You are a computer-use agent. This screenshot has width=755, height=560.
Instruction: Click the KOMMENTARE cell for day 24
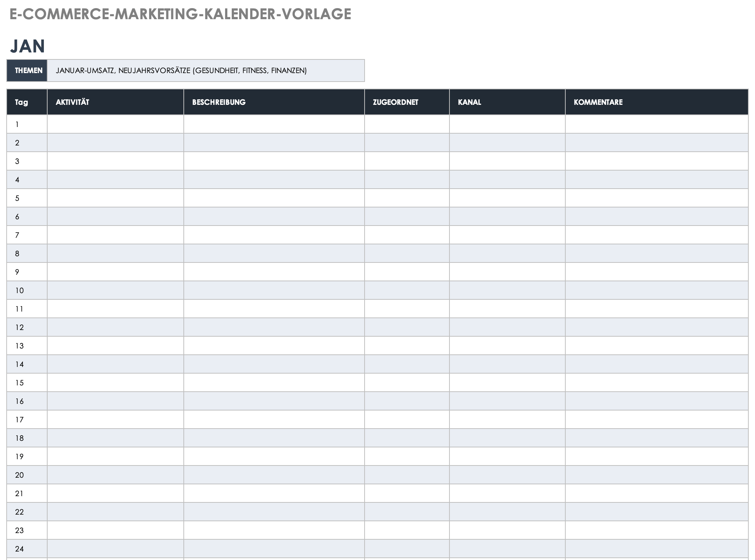[x=657, y=549]
